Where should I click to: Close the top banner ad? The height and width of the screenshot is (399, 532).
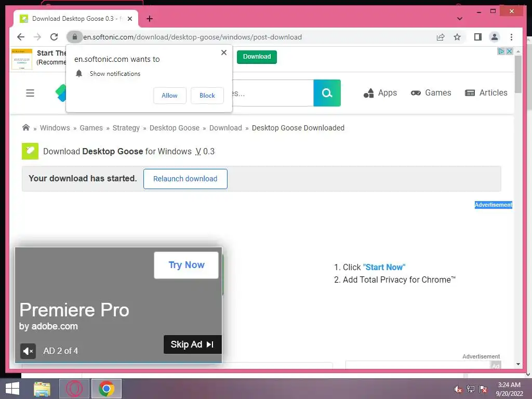point(509,51)
